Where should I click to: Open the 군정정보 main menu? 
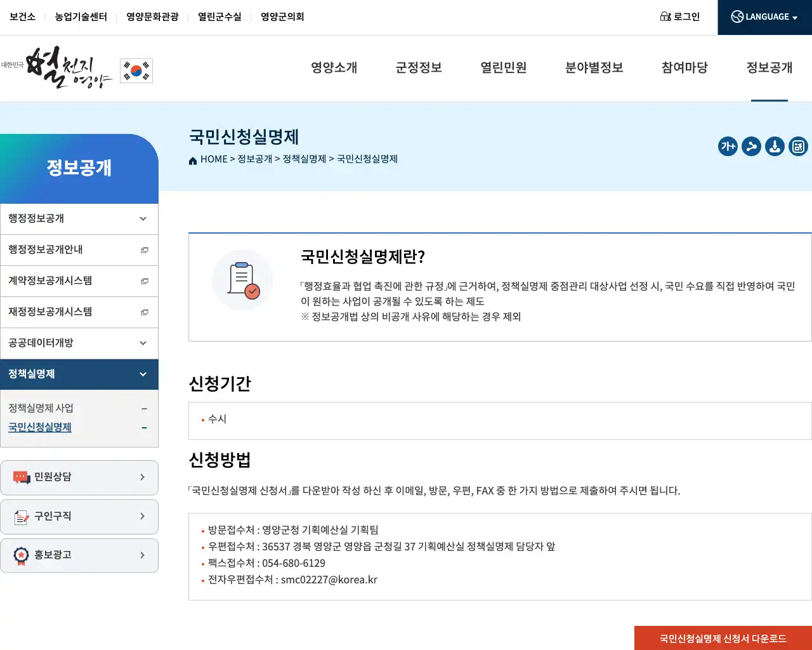tap(419, 68)
